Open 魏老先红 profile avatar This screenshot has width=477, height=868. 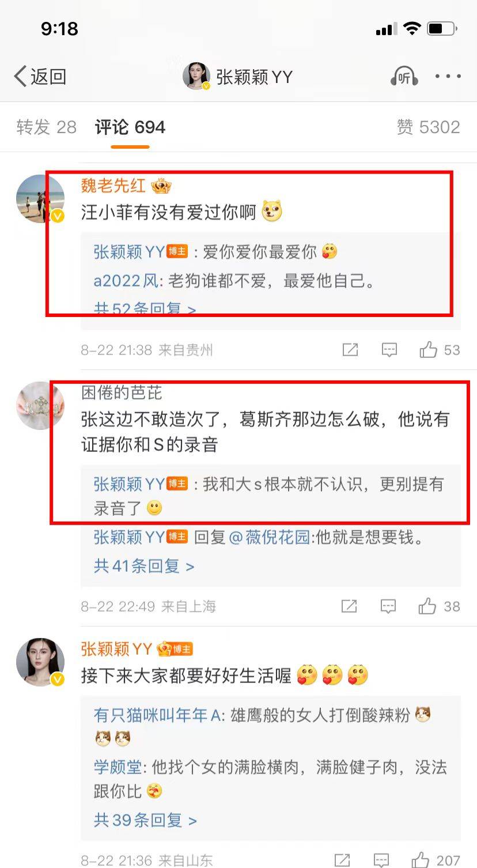click(40, 199)
